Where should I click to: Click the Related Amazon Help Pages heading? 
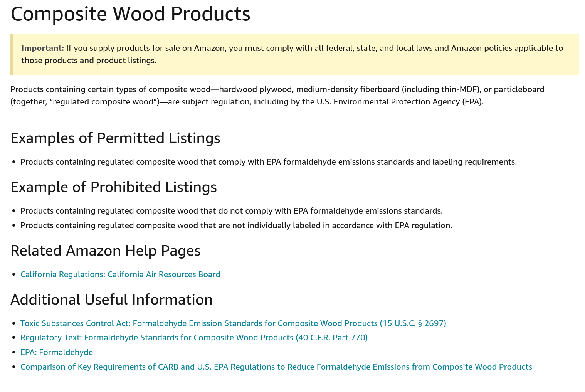coord(106,251)
